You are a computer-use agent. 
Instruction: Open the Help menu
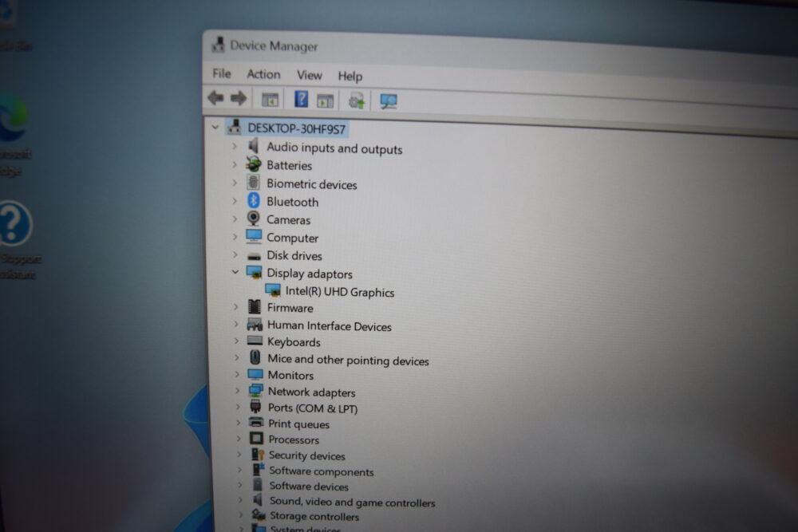350,77
